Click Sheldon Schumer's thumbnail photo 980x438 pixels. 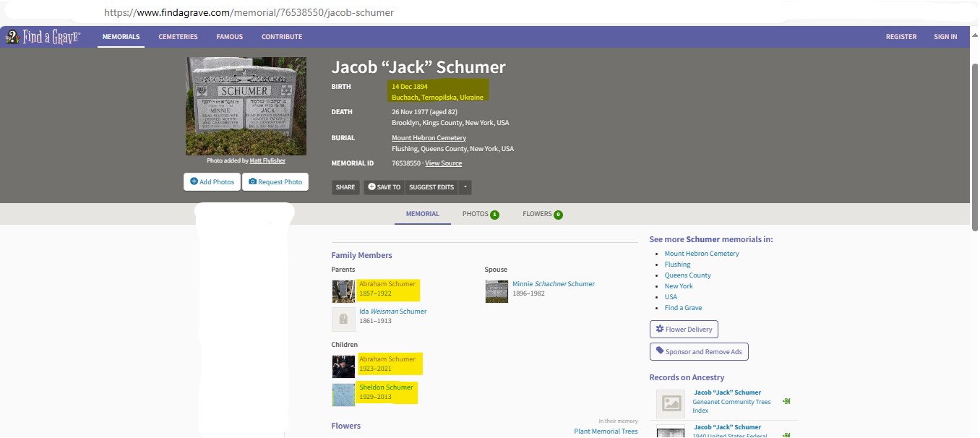[x=343, y=395]
